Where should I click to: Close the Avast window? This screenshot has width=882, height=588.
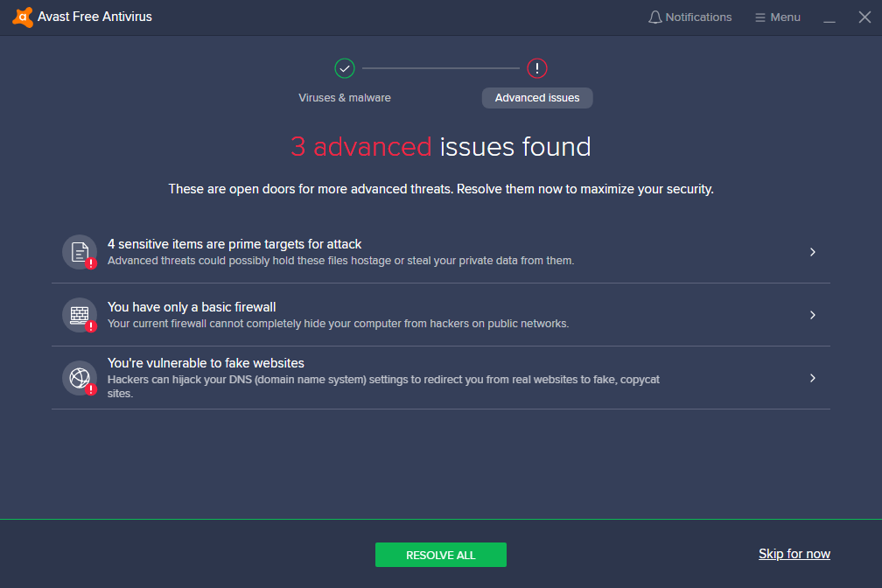865,17
